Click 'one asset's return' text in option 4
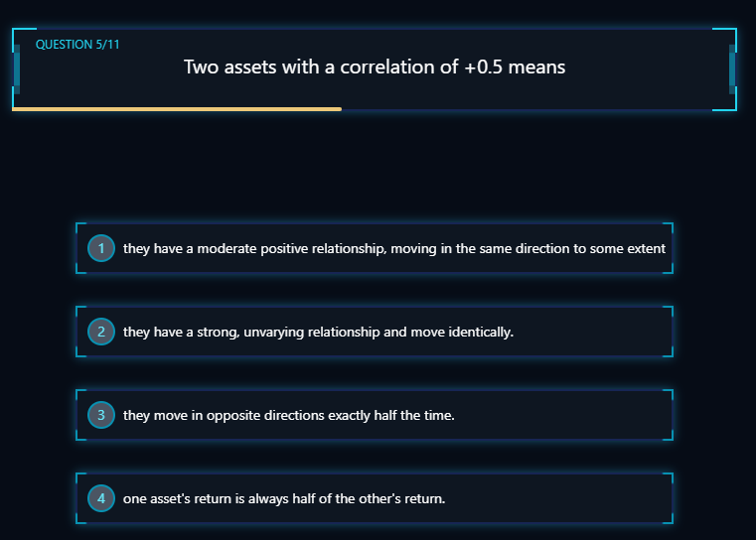 pos(177,498)
